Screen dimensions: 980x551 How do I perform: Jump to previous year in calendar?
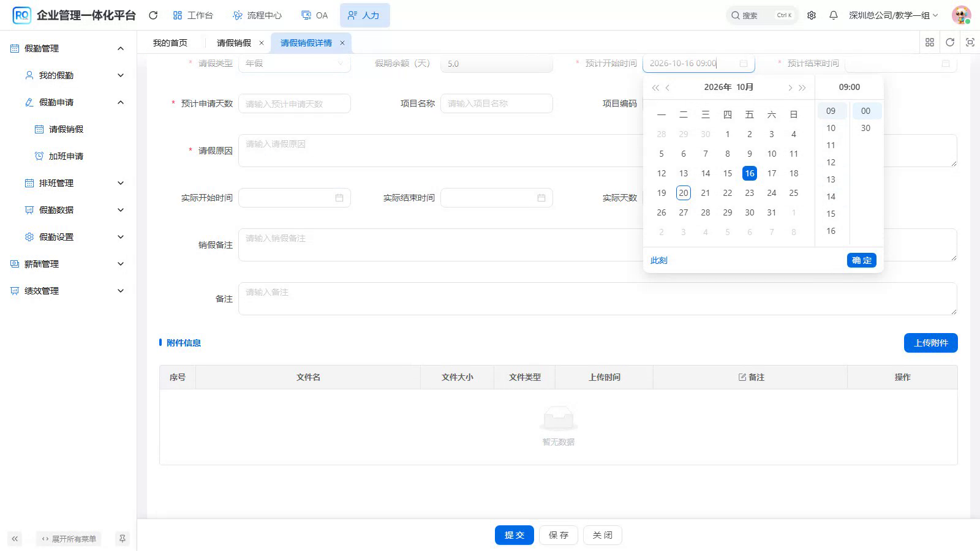coord(655,88)
